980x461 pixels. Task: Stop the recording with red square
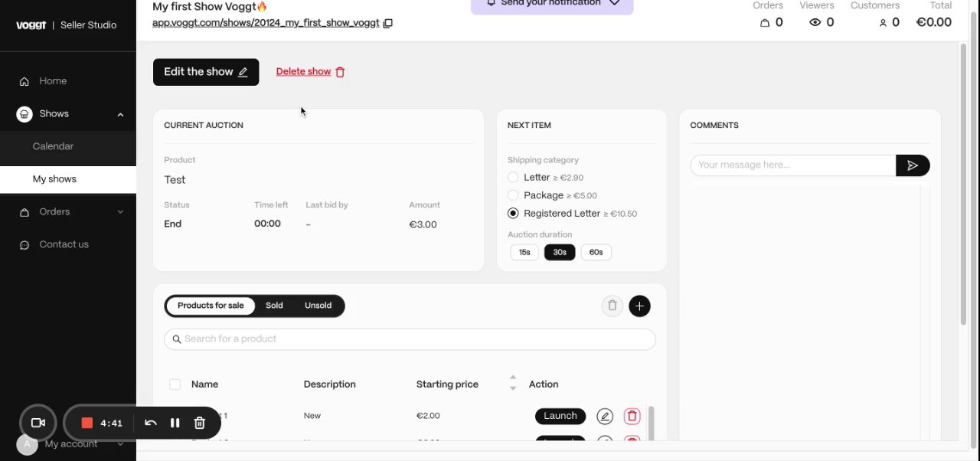[87, 423]
